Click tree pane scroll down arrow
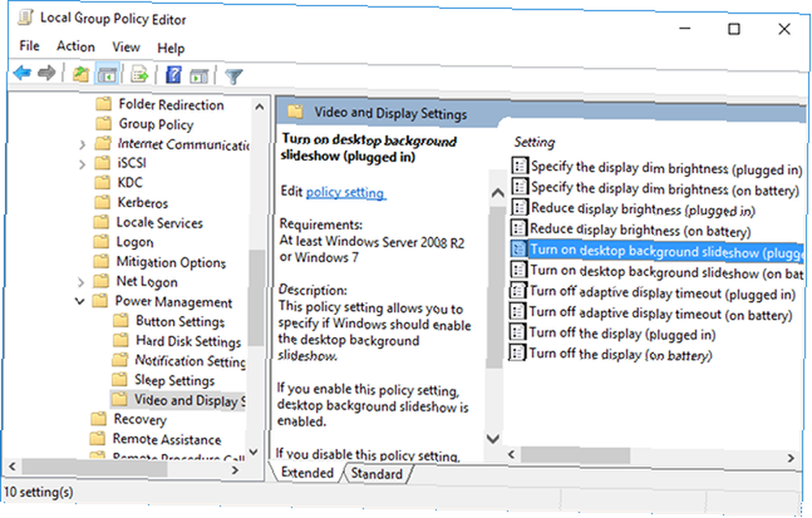Screen dimensions: 812x518 coord(253,451)
